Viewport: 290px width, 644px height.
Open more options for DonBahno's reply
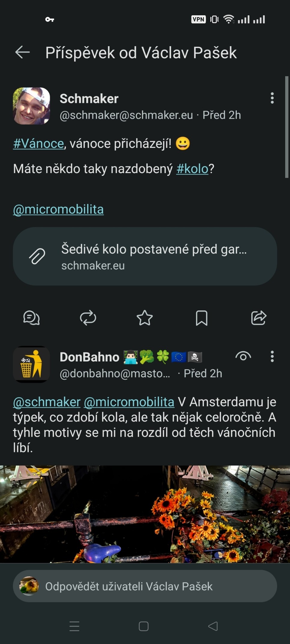[272, 357]
